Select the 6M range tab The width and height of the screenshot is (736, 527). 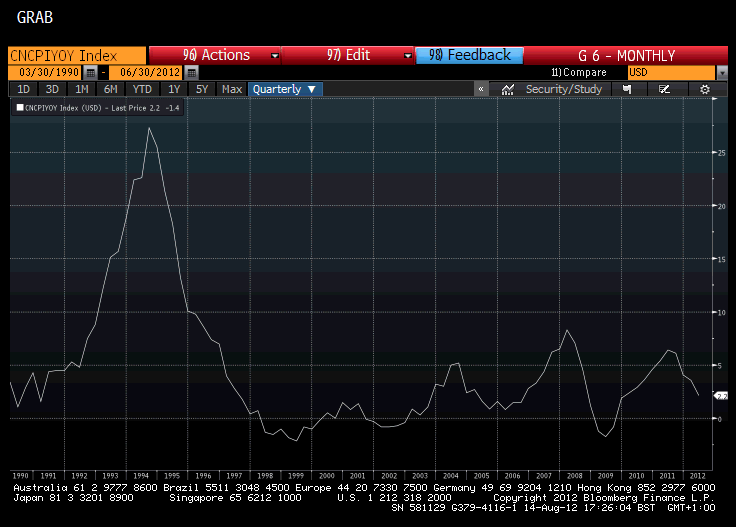[x=111, y=89]
